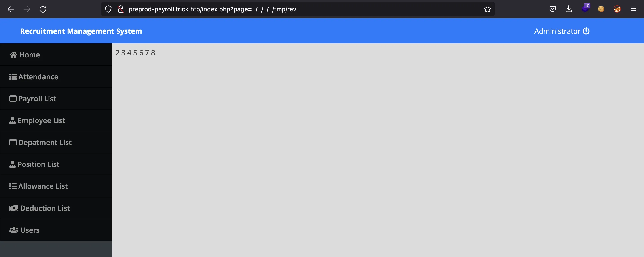Click the browser download icon
644x257 pixels.
(568, 9)
